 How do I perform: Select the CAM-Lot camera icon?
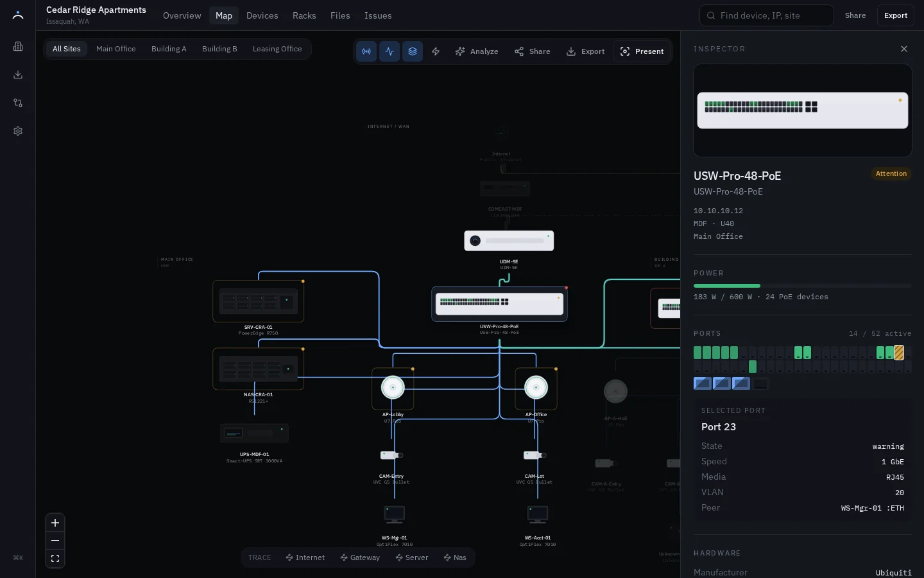pyautogui.click(x=535, y=455)
